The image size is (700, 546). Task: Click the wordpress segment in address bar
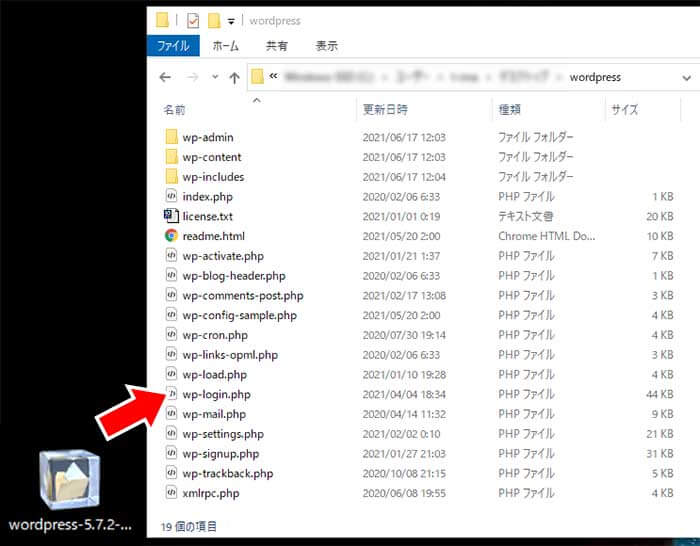coord(595,77)
